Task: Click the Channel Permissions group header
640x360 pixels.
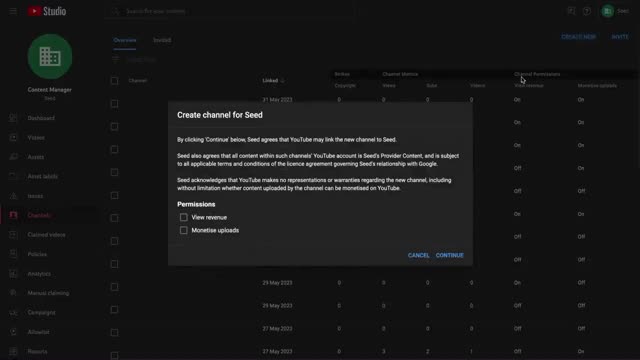Action: pyautogui.click(x=537, y=74)
